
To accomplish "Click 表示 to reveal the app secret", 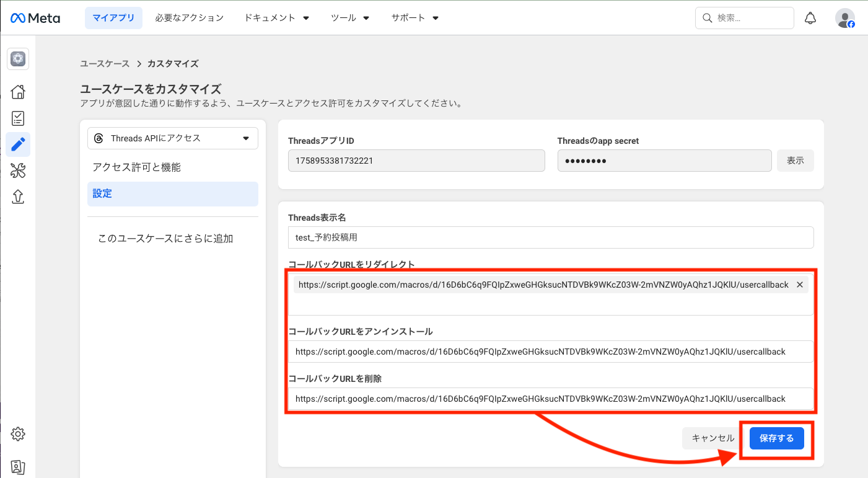I will [x=795, y=161].
